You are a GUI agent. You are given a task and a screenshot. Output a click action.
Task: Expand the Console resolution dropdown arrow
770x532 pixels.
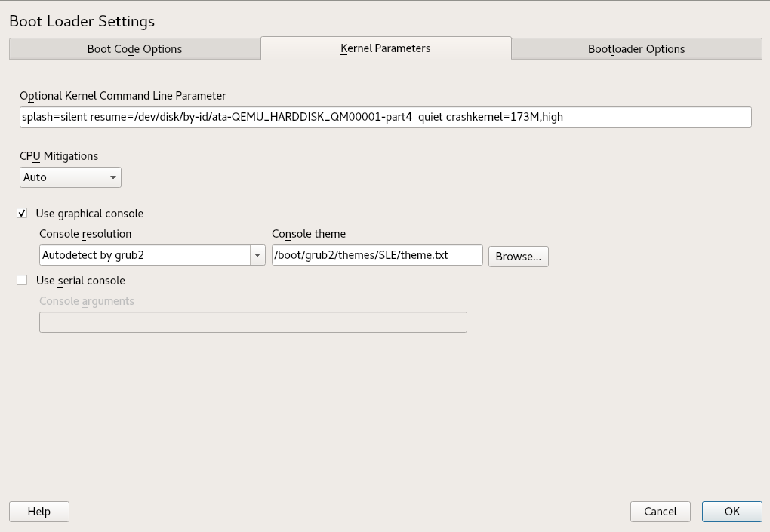257,255
